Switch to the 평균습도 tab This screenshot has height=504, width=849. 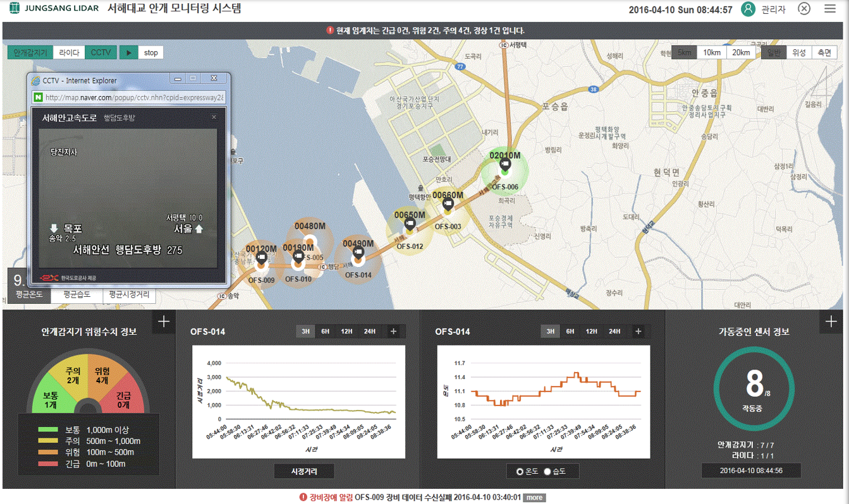pyautogui.click(x=76, y=294)
